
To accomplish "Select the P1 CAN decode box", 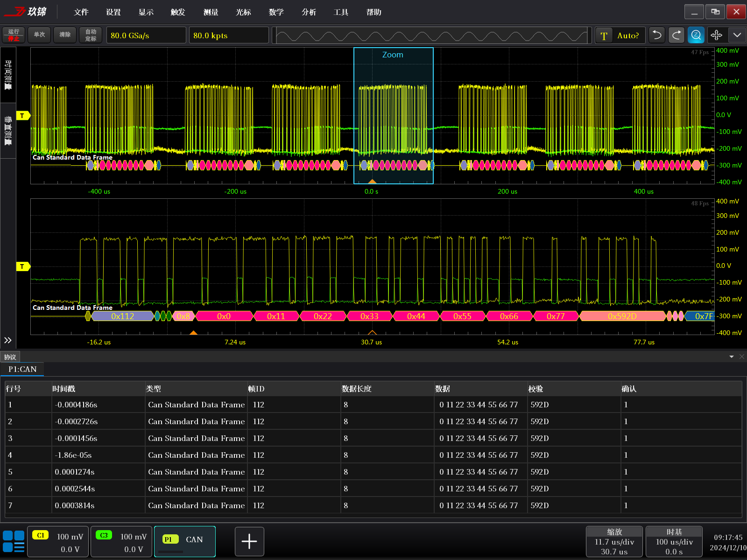I will coord(185,542).
